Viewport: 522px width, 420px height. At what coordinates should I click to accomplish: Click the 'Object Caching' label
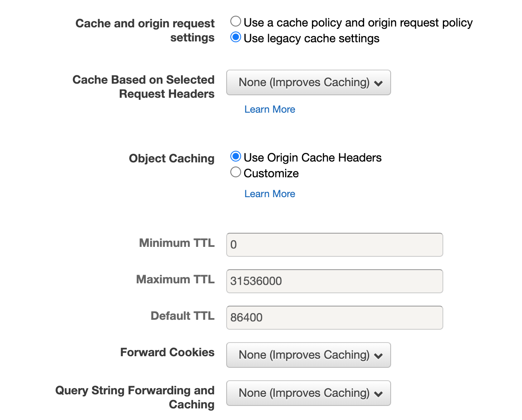(172, 159)
